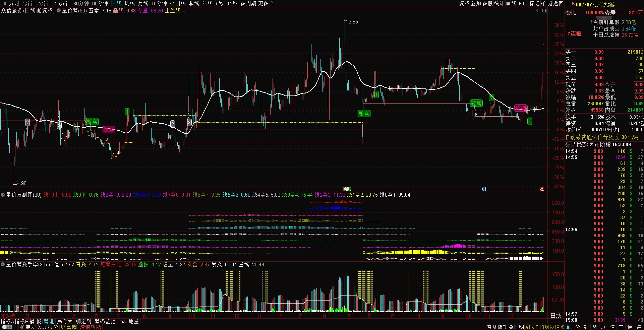Select the 月线 monthly period tab
644x331 pixels.
143,3
